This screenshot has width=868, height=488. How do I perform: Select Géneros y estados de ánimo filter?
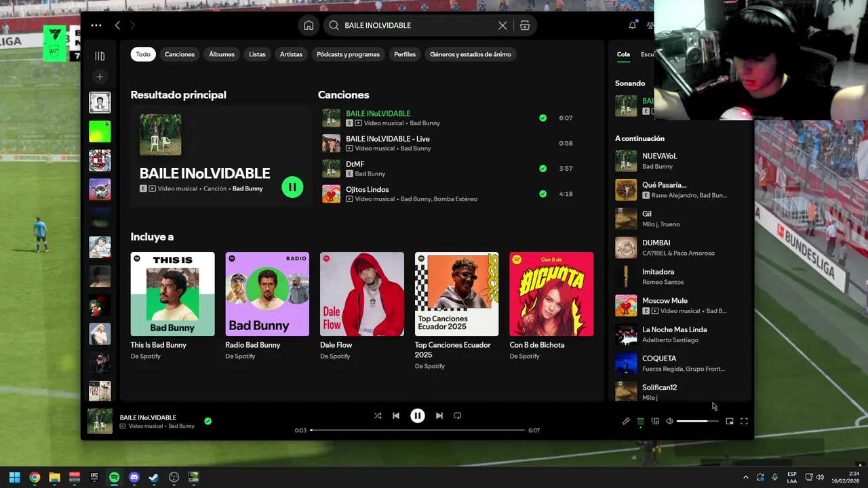471,54
